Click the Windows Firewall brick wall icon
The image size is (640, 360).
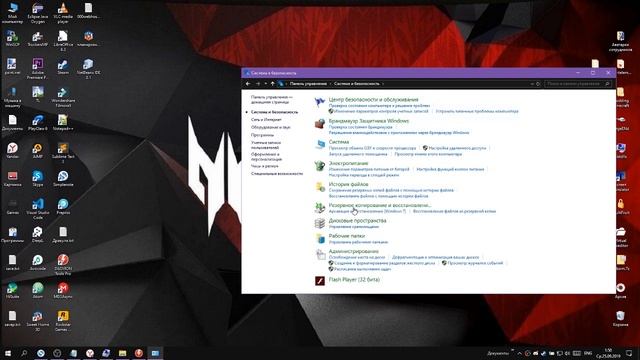point(320,123)
